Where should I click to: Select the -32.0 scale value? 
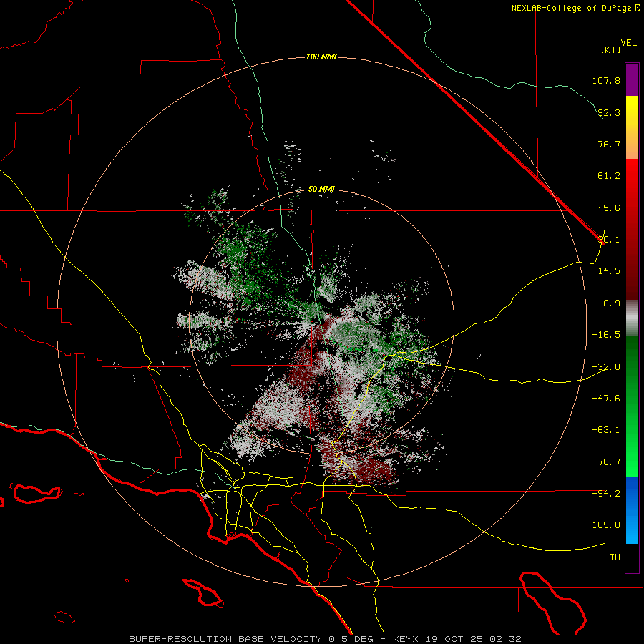[606, 366]
